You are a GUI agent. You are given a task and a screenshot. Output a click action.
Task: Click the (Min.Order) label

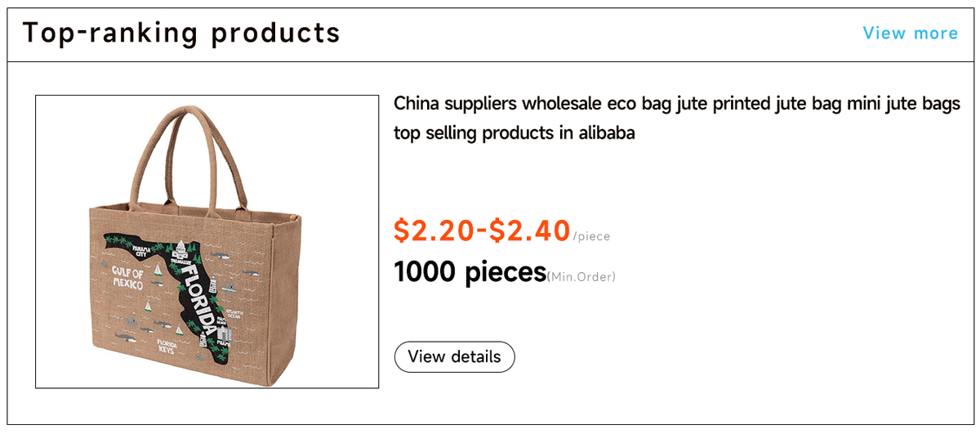[581, 277]
